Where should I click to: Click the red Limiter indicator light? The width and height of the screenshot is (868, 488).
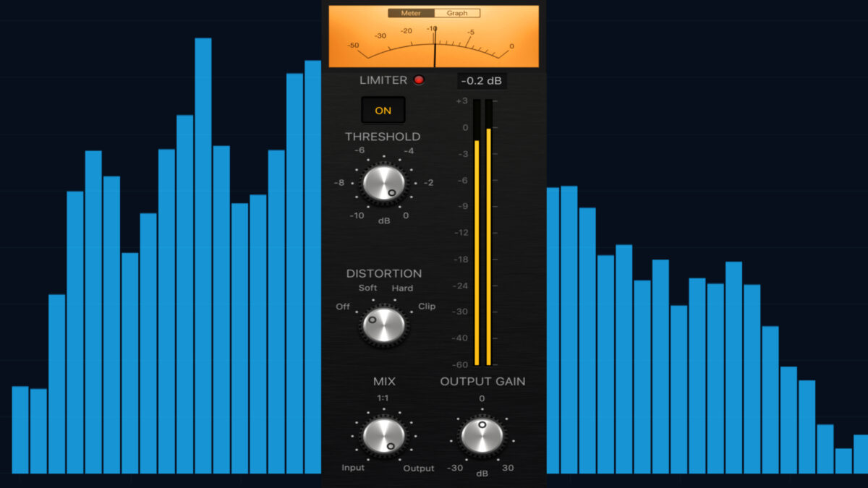pyautogui.click(x=419, y=80)
